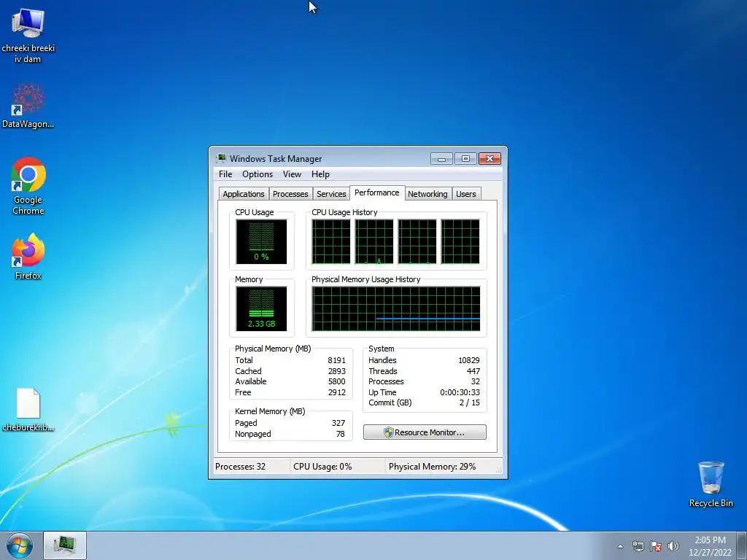Viewport: 747px width, 560px height.
Task: Click the window resize grip
Action: [498, 470]
